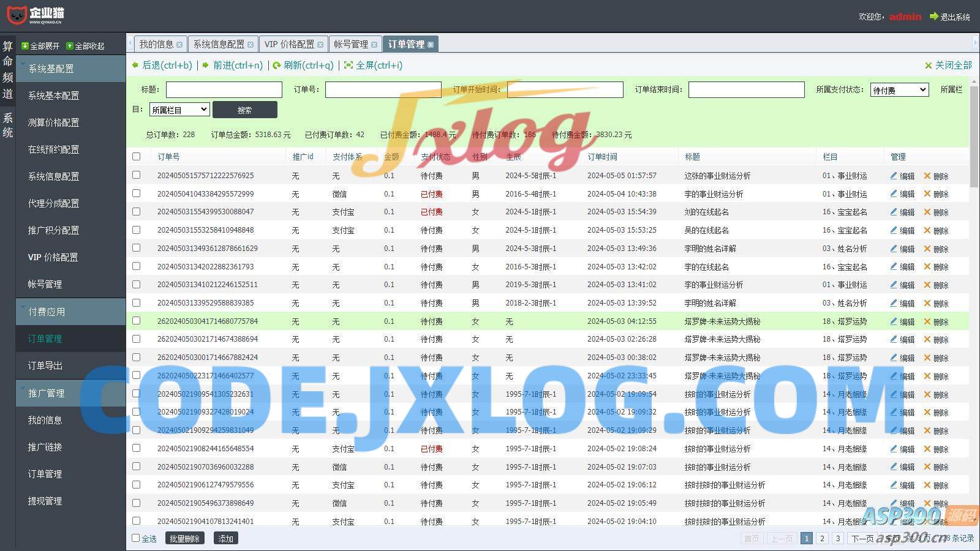Click the 批量删除 batch delete button
Viewport: 980px width, 551px height.
[x=184, y=538]
